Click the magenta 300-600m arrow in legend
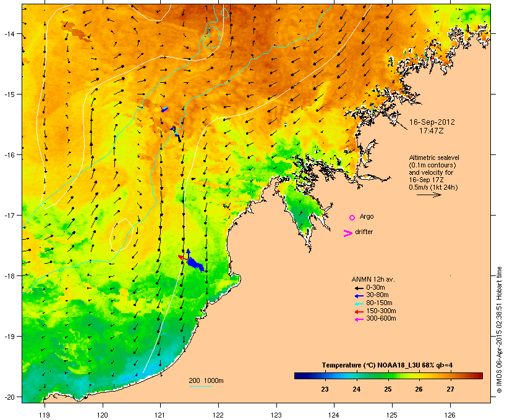 [359, 319]
